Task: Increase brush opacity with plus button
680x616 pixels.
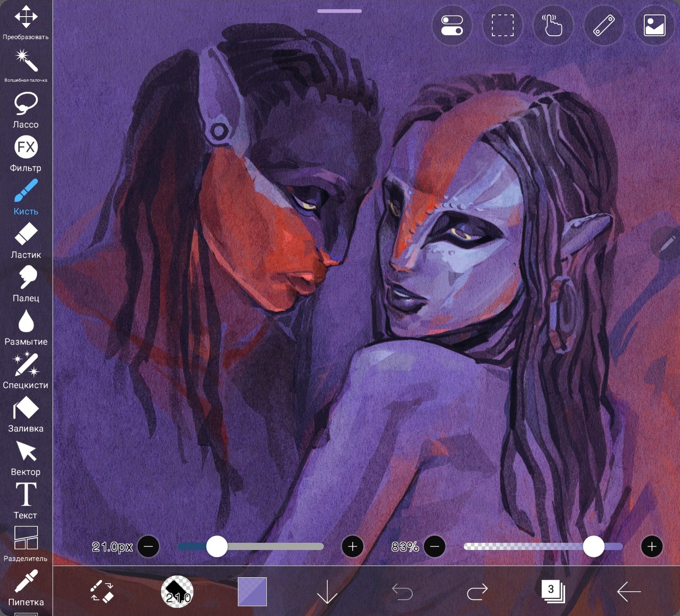Action: 652,546
